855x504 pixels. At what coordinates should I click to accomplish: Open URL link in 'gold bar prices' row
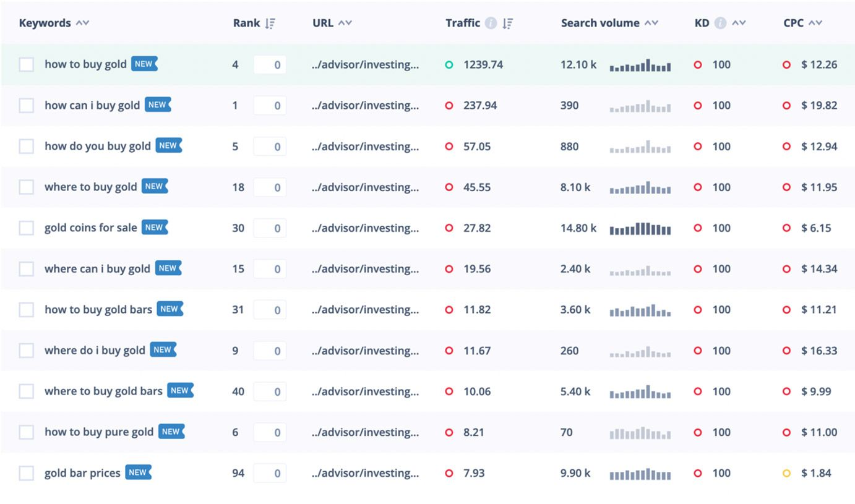coord(365,473)
